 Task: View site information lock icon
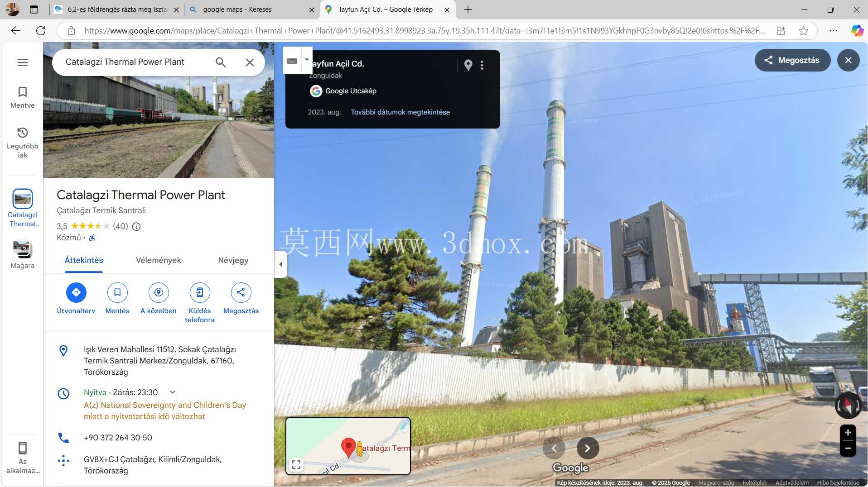click(x=71, y=31)
